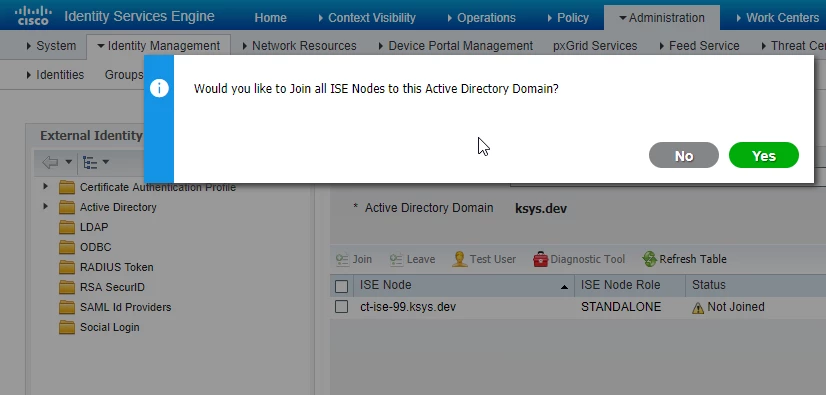Open Context Visibility menu

point(367,17)
